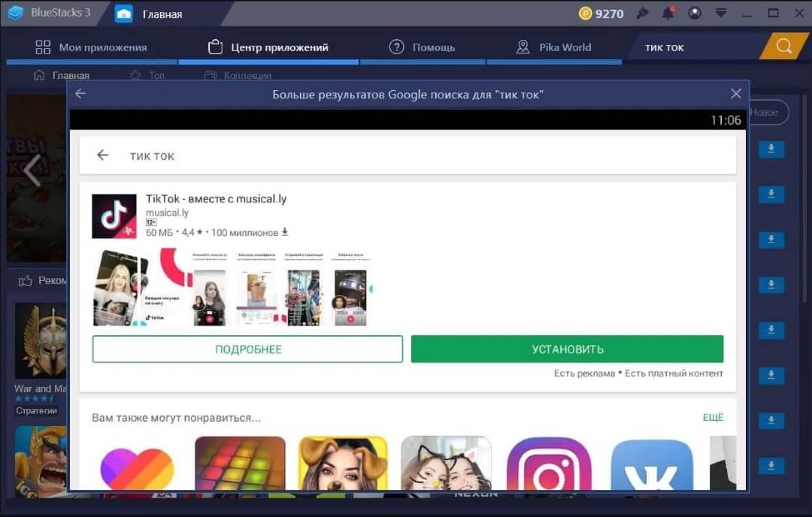Click back arrow beside 'тик ток' search

[103, 156]
